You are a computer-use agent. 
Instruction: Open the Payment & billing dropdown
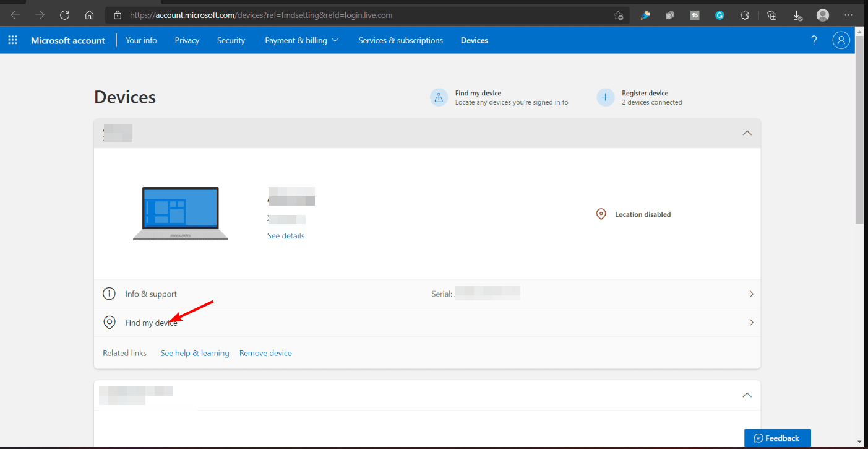[301, 40]
